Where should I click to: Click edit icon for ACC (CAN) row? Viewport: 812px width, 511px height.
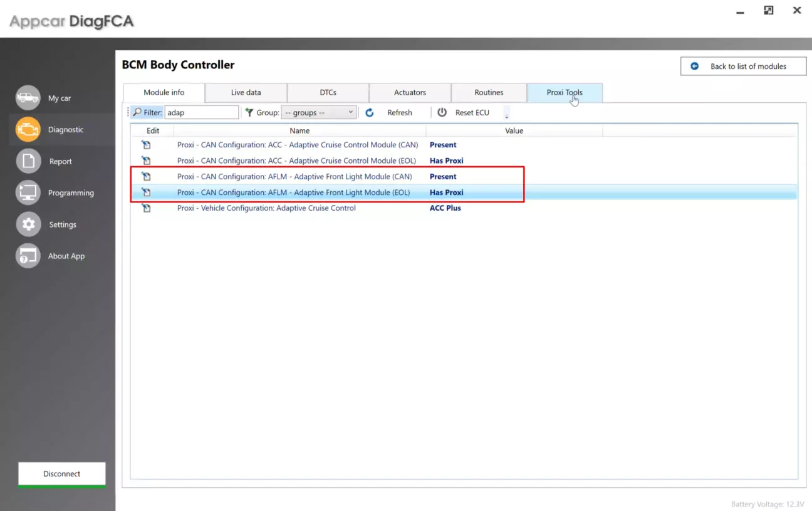click(x=146, y=145)
